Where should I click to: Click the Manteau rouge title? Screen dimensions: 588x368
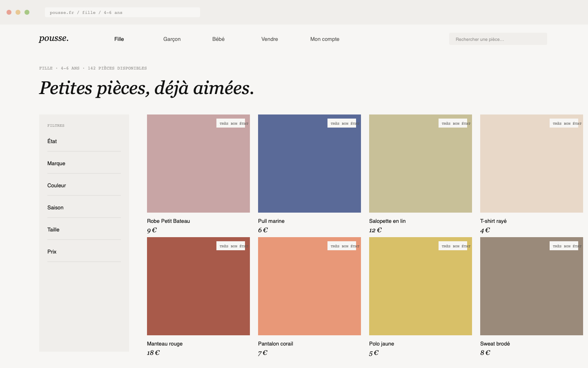[165, 344]
